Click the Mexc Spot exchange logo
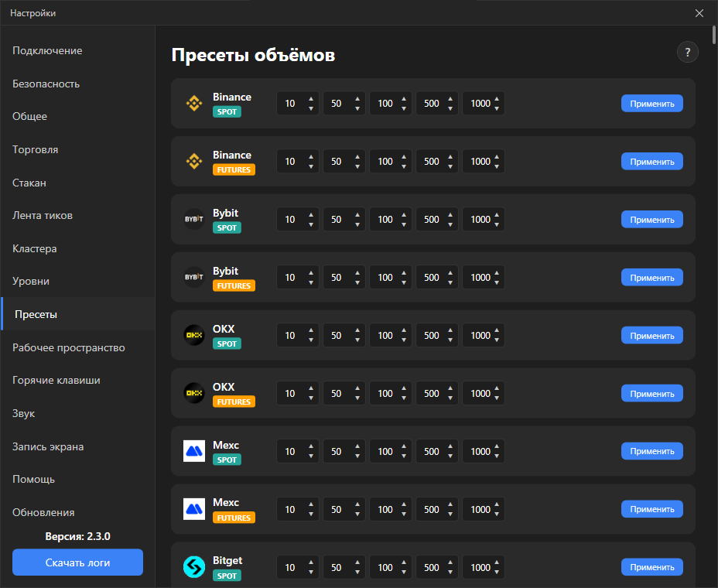The height and width of the screenshot is (588, 718). [x=194, y=451]
